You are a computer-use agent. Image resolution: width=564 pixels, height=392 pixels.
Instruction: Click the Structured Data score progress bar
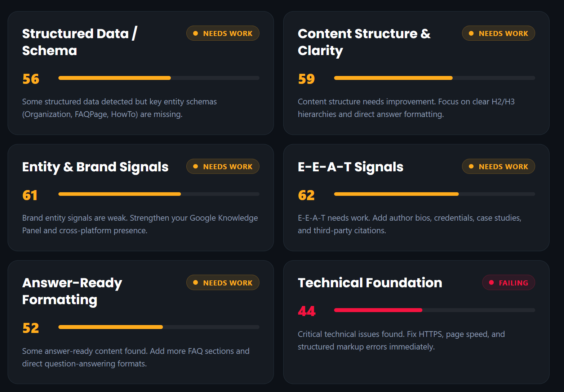(159, 78)
